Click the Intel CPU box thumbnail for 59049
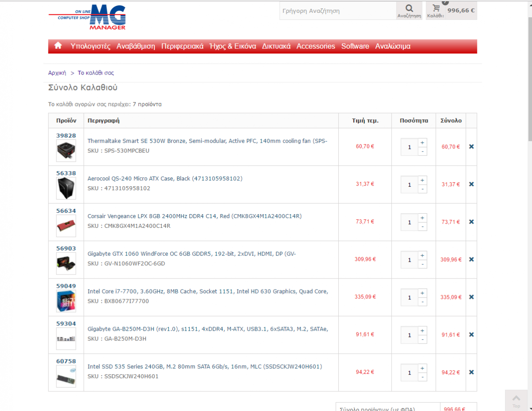The height and width of the screenshot is (411, 532). coord(66,301)
